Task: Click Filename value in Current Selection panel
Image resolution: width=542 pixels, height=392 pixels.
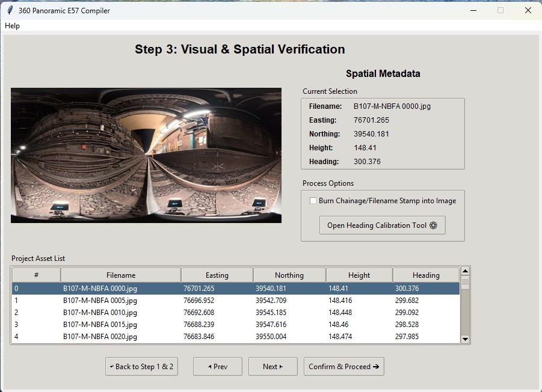Action: pyautogui.click(x=392, y=106)
